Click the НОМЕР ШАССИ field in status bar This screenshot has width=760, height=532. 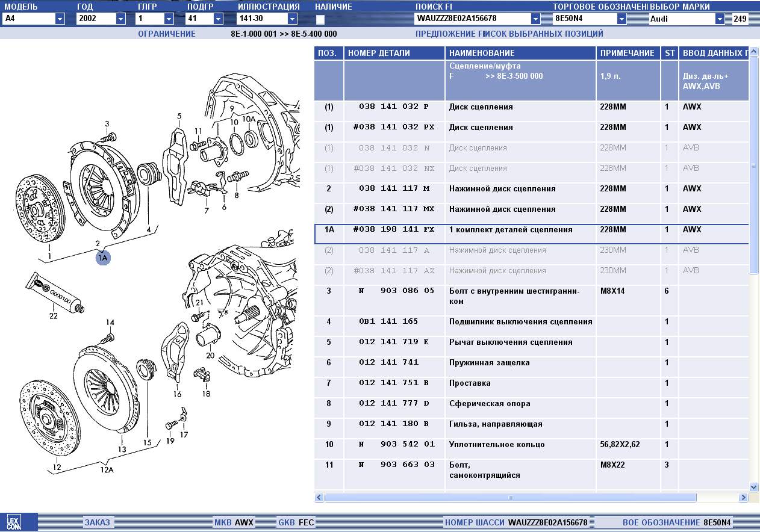517,522
